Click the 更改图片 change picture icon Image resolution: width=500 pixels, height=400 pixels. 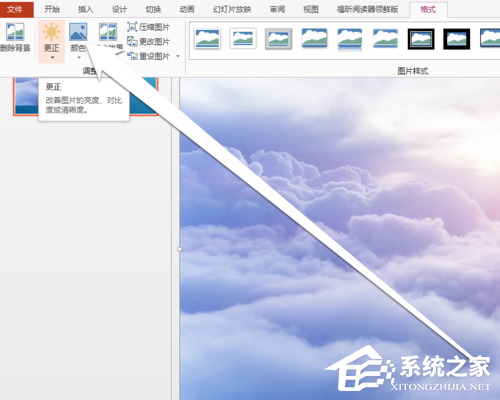[132, 41]
